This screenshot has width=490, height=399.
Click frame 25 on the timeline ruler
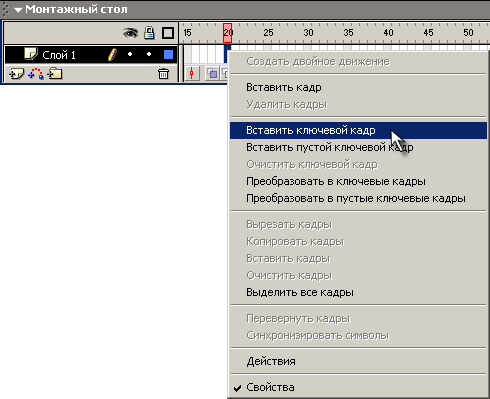tap(268, 33)
